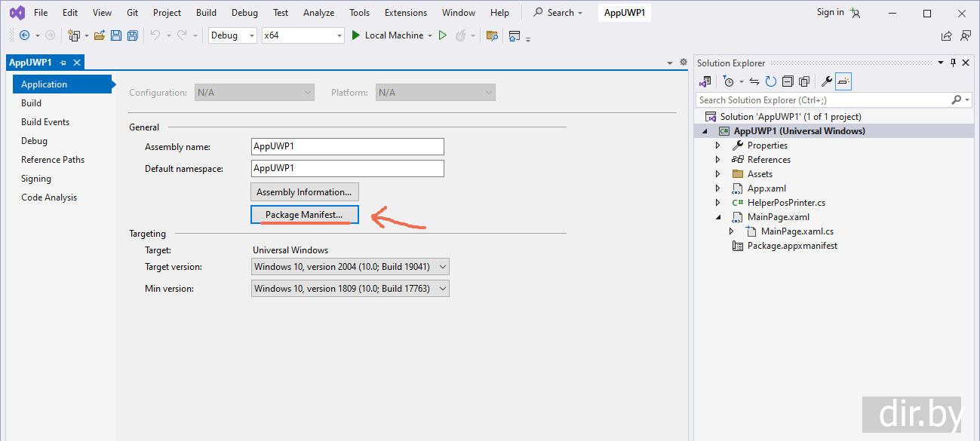Click the Save All toolbar icon
This screenshot has height=441, width=980.
133,35
